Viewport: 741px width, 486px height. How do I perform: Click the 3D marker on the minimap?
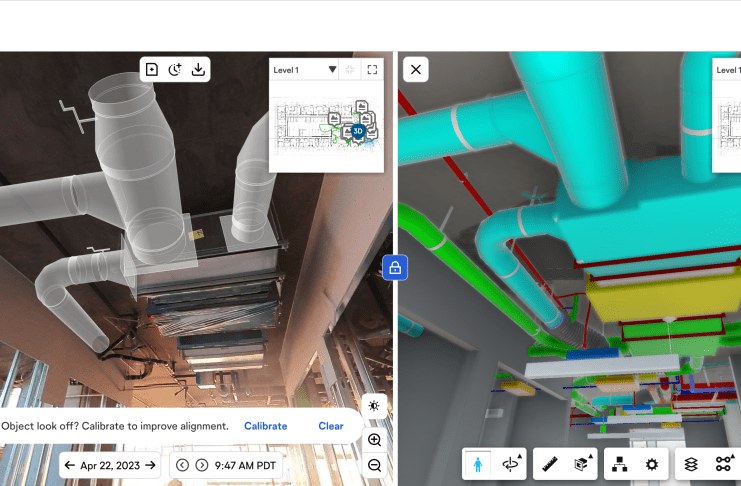pos(357,131)
